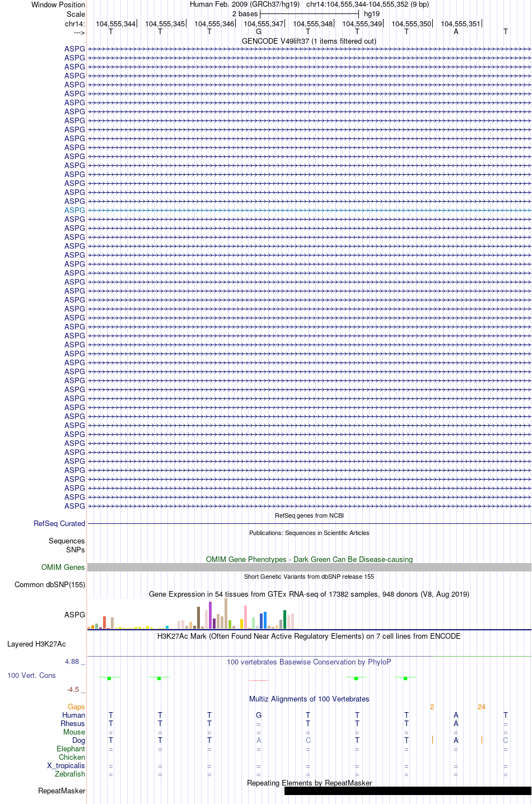This screenshot has height=804, width=532.
Task: Click the red negative PhyloP conservation bar
Action: [258, 680]
